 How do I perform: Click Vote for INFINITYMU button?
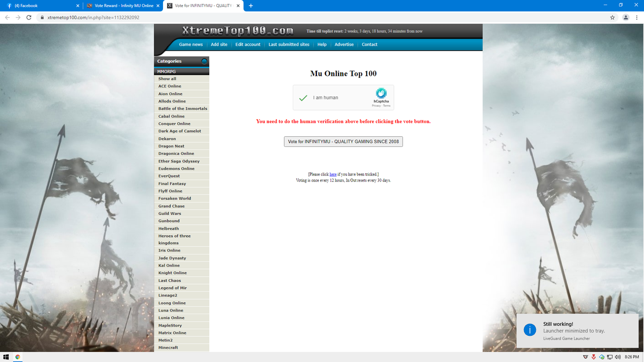pyautogui.click(x=343, y=141)
